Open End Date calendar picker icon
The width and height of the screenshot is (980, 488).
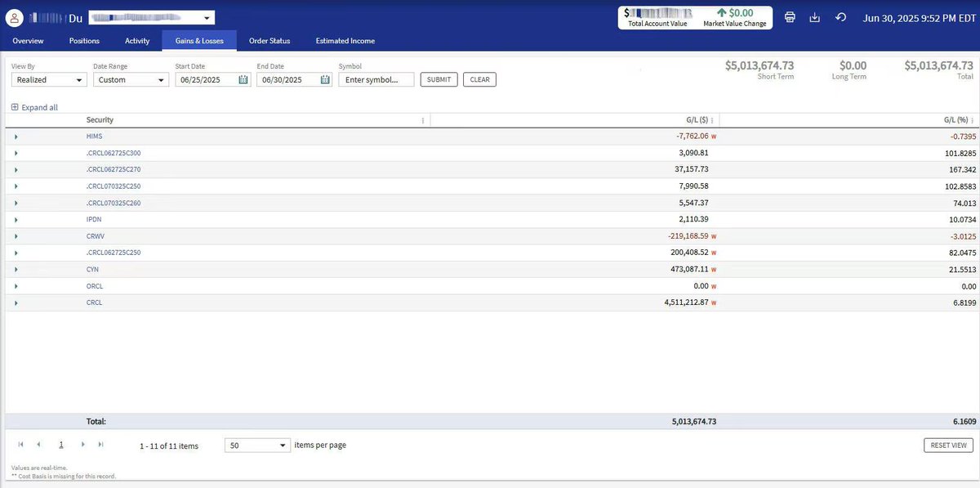point(325,79)
